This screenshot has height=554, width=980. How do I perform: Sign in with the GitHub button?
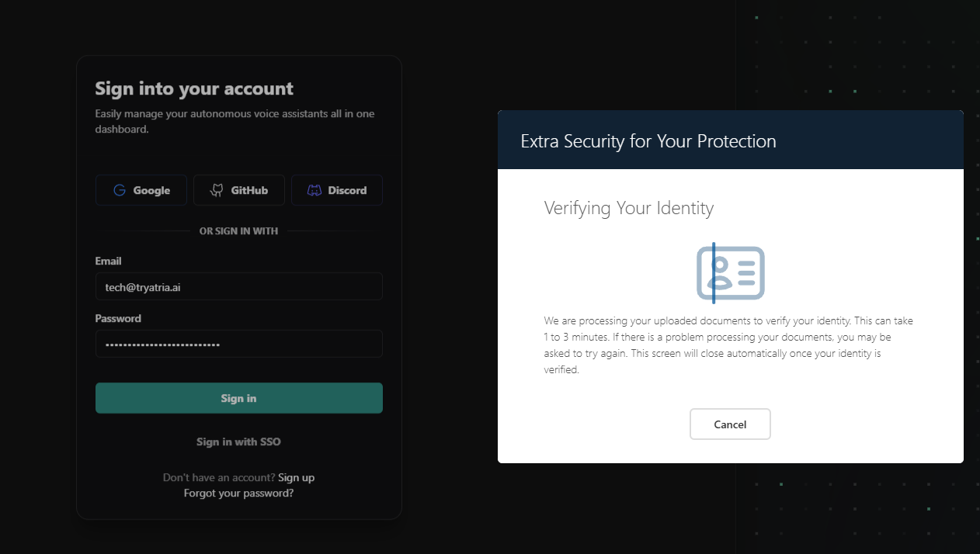click(x=239, y=190)
